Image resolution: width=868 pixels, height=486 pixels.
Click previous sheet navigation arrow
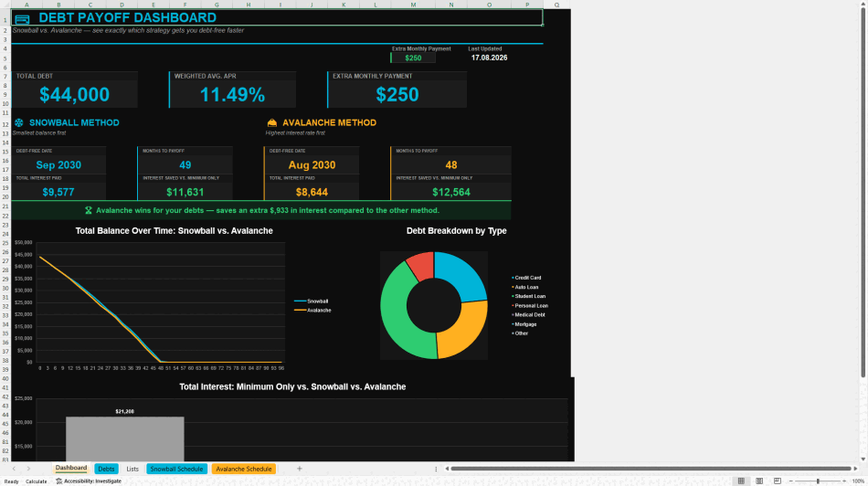(14, 469)
